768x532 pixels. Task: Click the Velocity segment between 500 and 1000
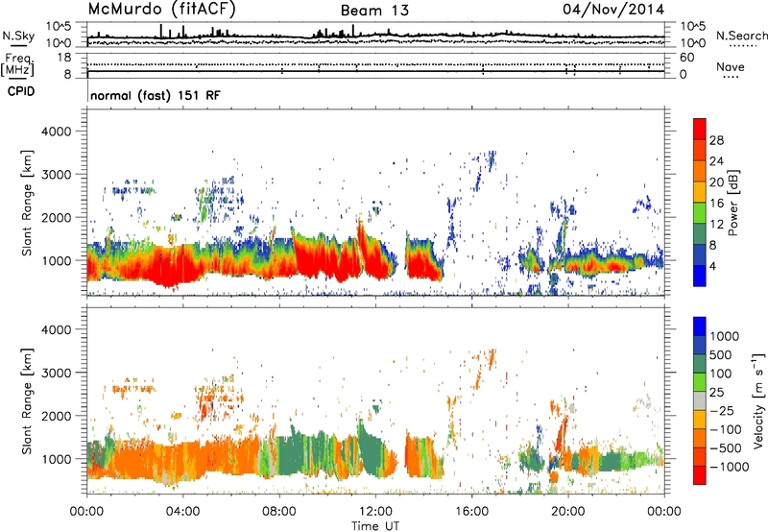(700, 345)
